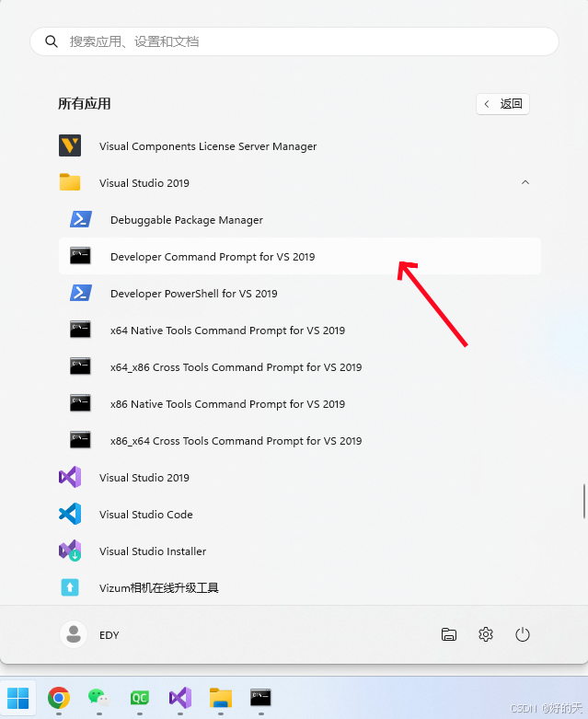Open the Vizum相机在线升级工具 entry
The image size is (588, 719).
coord(300,587)
